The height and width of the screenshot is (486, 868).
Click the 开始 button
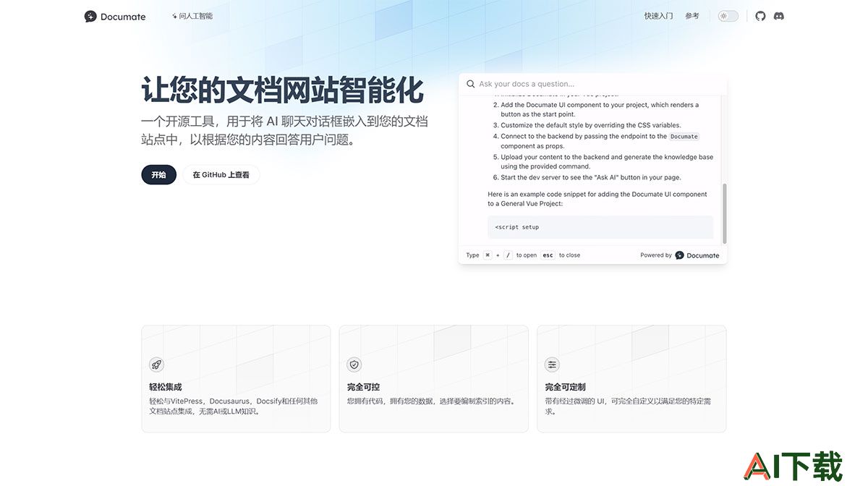158,175
